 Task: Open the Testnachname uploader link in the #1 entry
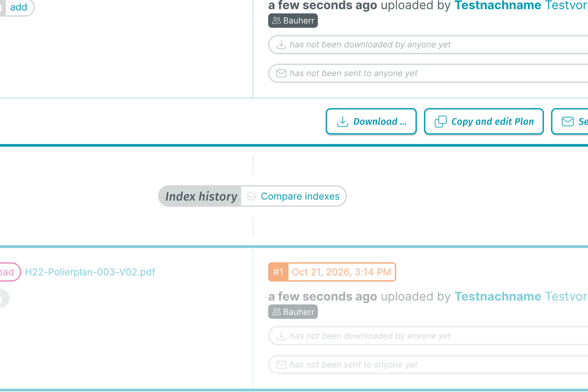point(498,297)
